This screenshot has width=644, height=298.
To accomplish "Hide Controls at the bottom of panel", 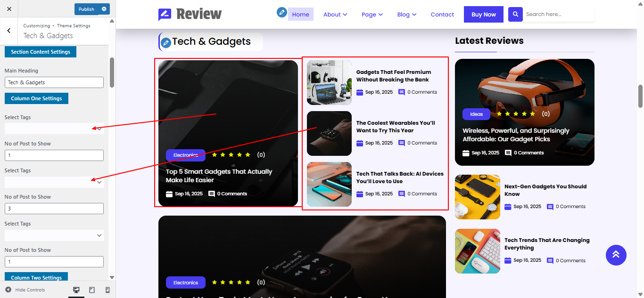I will click(25, 290).
